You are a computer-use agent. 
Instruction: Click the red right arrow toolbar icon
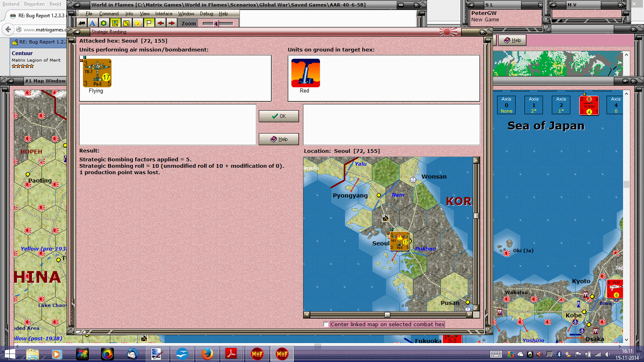172,23
